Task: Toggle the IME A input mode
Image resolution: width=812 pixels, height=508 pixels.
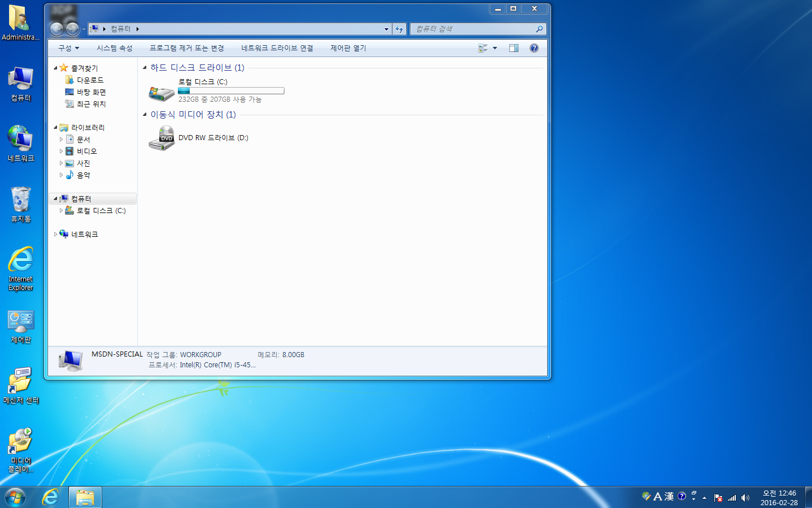Action: pyautogui.click(x=657, y=496)
